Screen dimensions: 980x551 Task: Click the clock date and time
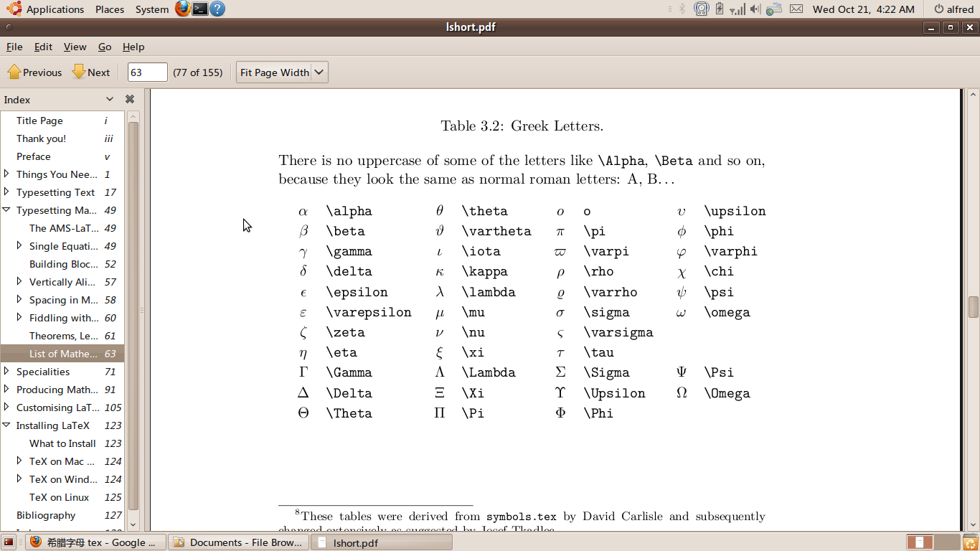coord(864,9)
